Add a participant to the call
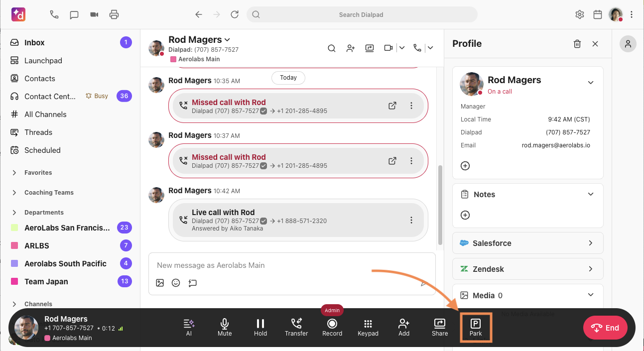Screen dimensions: 644x351 click(x=404, y=327)
